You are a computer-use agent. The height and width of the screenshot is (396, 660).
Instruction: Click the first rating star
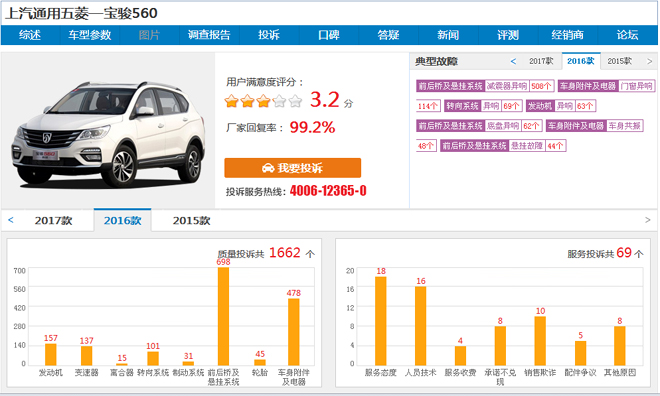point(232,101)
